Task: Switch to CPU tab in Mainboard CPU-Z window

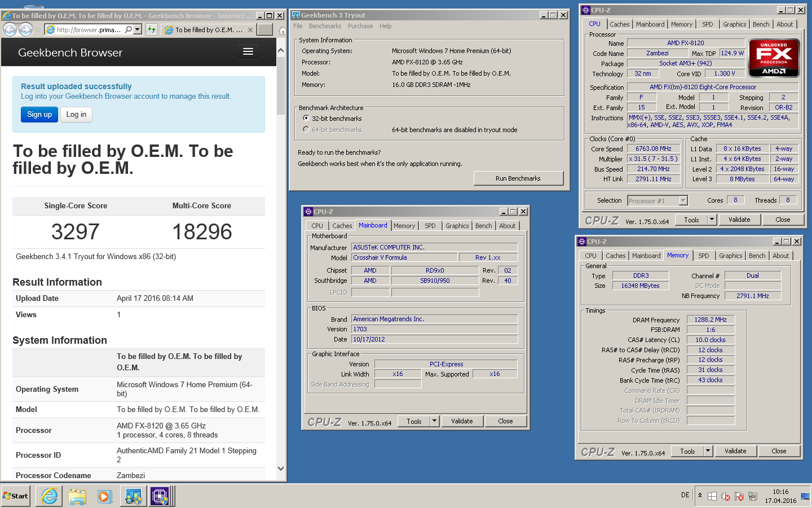Action: point(317,226)
